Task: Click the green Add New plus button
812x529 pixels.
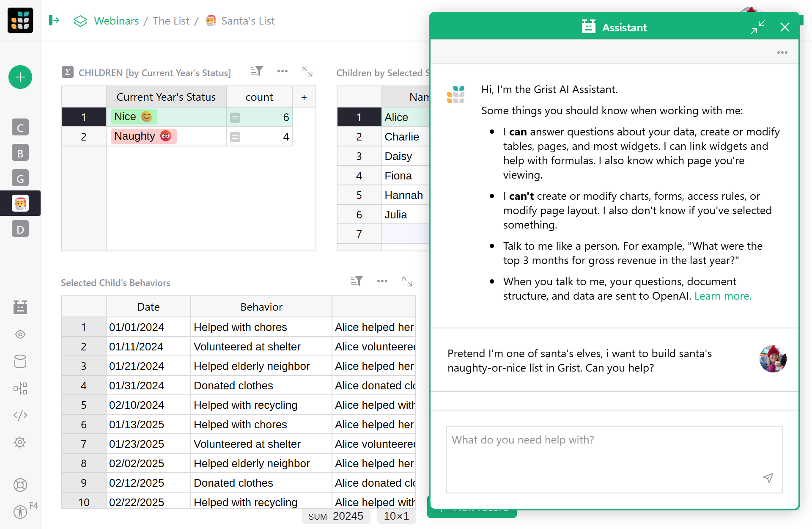Action: [x=20, y=77]
